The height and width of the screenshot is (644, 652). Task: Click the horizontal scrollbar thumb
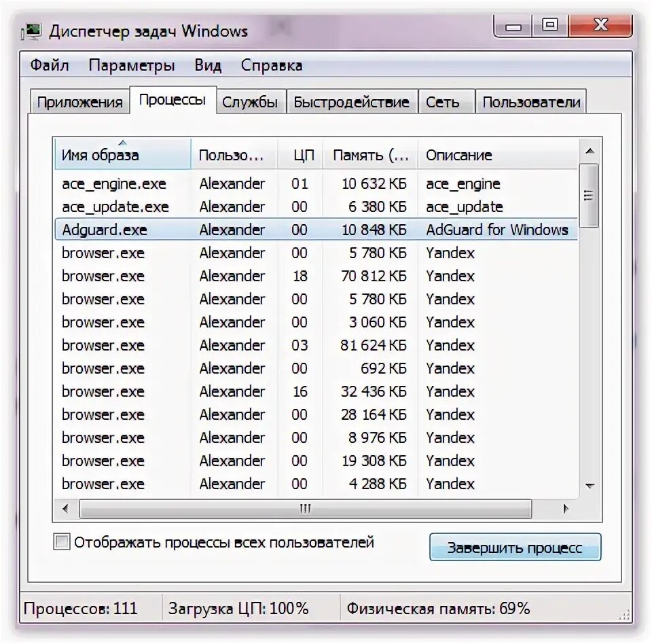pyautogui.click(x=306, y=508)
